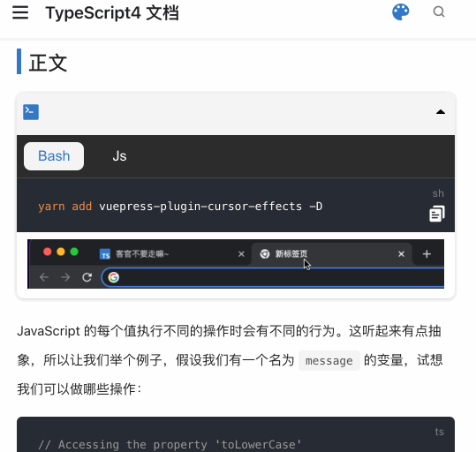Image resolution: width=476 pixels, height=452 pixels.
Task: Click the TypeScript4 文档 site title
Action: coord(112,13)
